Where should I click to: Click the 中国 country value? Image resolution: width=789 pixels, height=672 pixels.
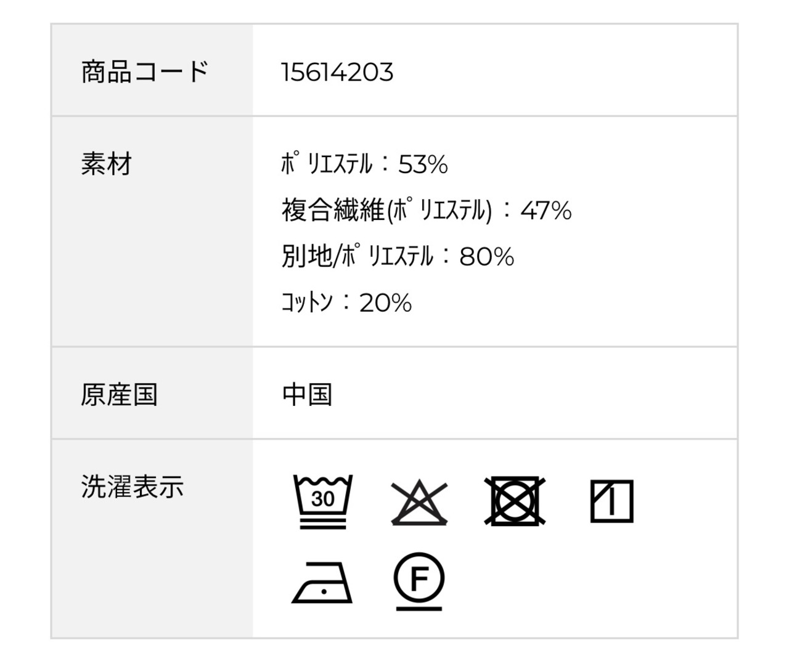click(x=308, y=395)
